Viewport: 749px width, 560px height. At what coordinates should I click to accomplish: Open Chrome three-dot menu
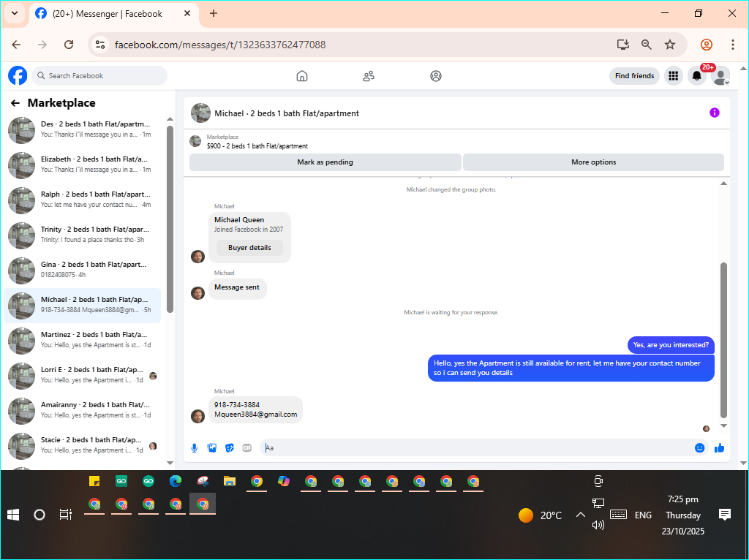pos(733,45)
